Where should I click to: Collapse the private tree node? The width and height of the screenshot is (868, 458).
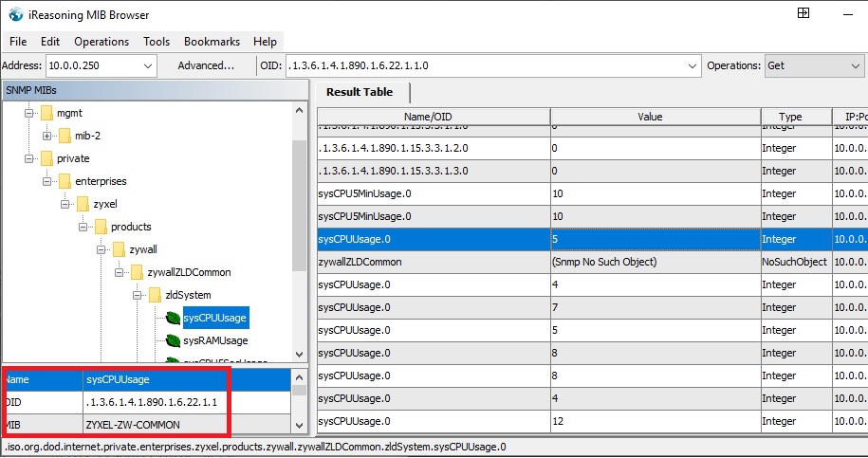click(x=28, y=158)
